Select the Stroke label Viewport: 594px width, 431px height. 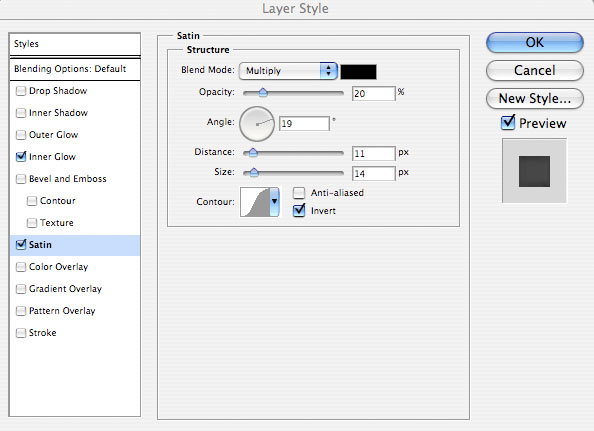coord(42,333)
